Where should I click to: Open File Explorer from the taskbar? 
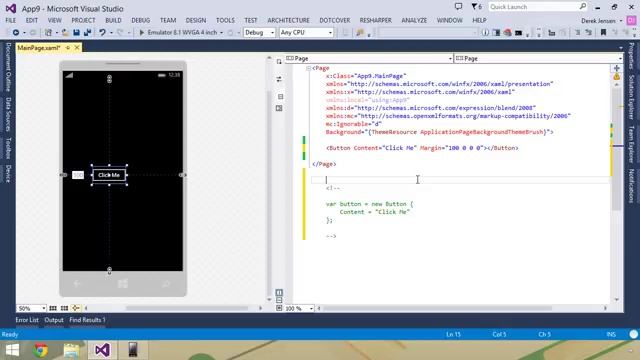click(71, 350)
